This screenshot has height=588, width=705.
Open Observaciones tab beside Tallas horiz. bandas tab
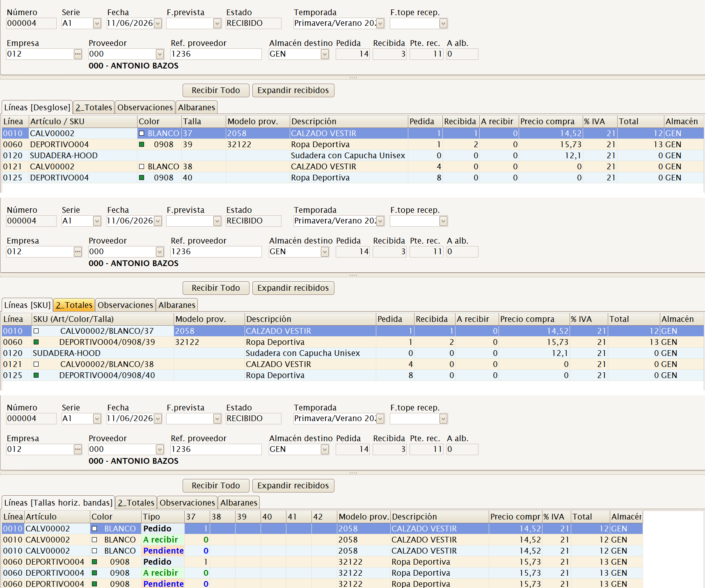coord(188,503)
